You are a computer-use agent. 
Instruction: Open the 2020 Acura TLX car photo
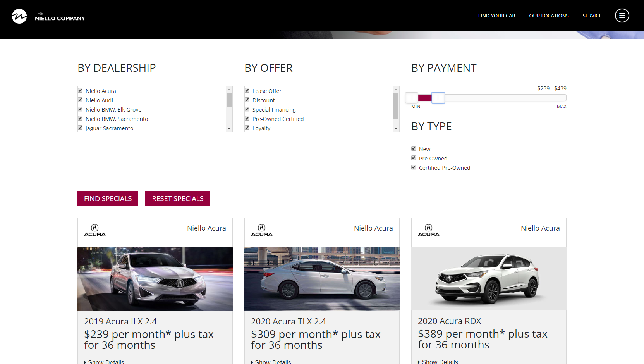pos(322,278)
